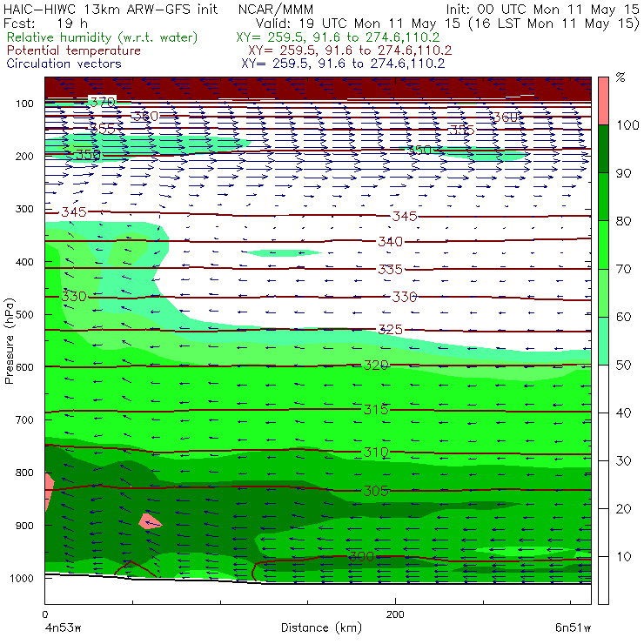The width and height of the screenshot is (644, 644).
Task: Click the '90' colorbar percentage label
Action: point(623,173)
